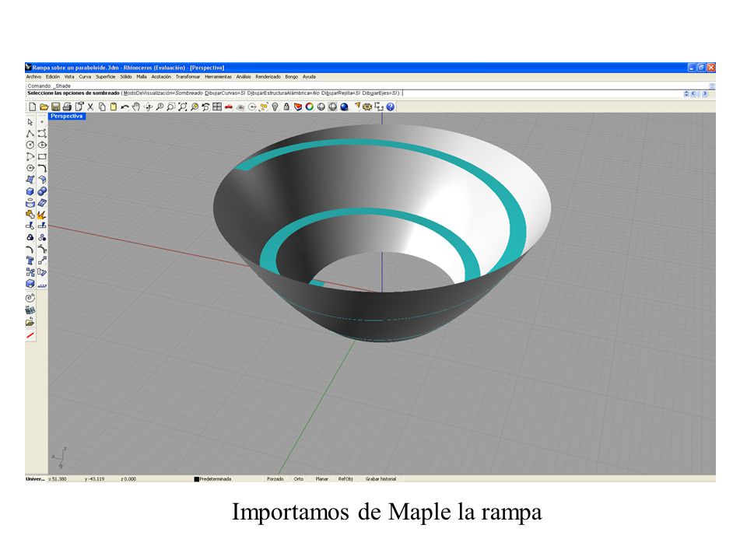Click the Perspectiva viewport title
747x560 pixels.
tap(67, 116)
